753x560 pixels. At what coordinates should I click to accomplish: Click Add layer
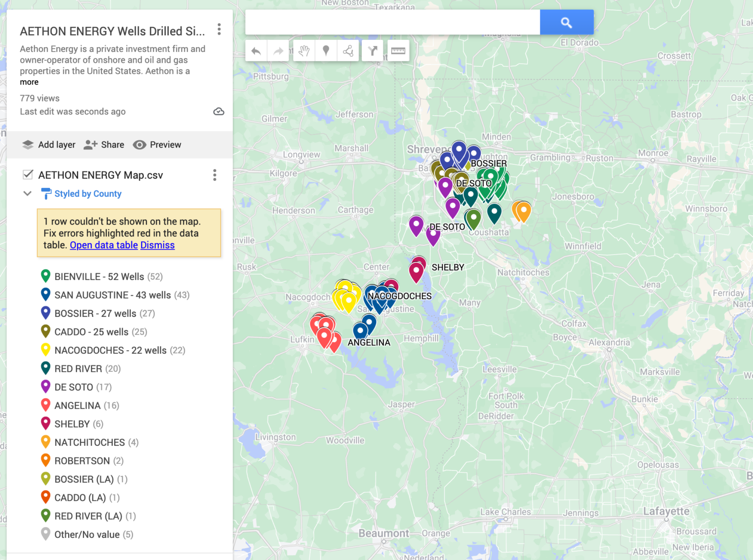(49, 145)
